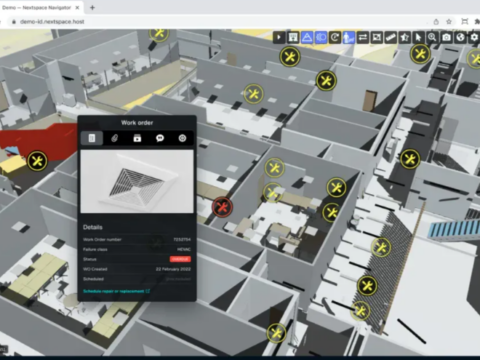Select the measure ruler tool
This screenshot has height=360, width=480.
[390, 37]
